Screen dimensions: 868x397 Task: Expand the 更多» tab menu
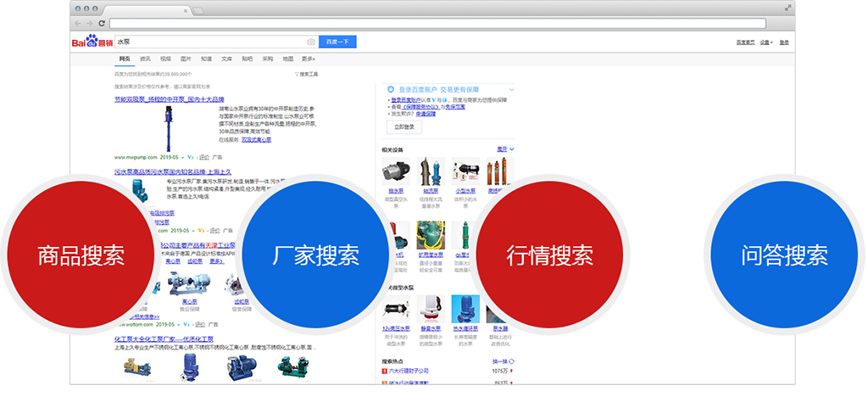pyautogui.click(x=308, y=59)
